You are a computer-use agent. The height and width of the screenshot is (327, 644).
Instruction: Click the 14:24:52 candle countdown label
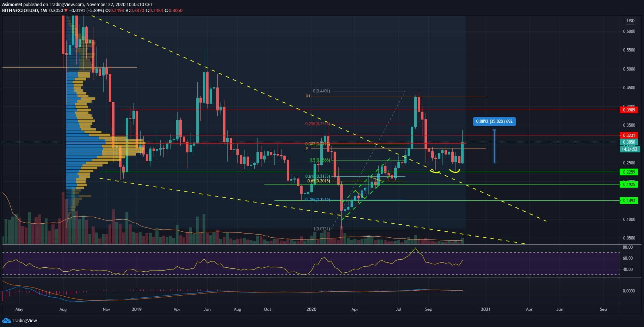(629, 149)
